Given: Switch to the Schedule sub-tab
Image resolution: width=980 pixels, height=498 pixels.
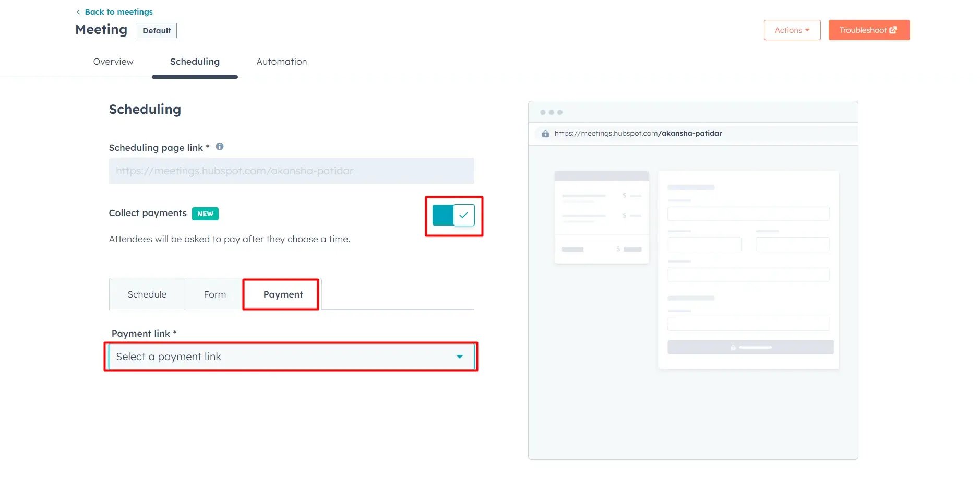Looking at the screenshot, I should coord(147,294).
